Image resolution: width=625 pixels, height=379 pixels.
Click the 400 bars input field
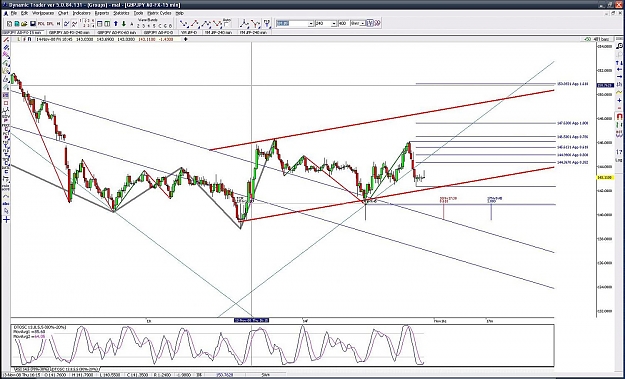(x=343, y=24)
